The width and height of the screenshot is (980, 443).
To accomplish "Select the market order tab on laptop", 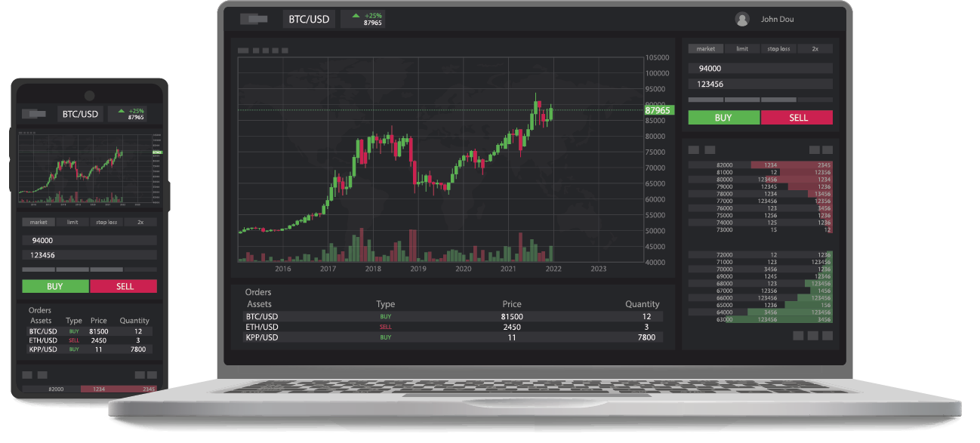I will 705,49.
